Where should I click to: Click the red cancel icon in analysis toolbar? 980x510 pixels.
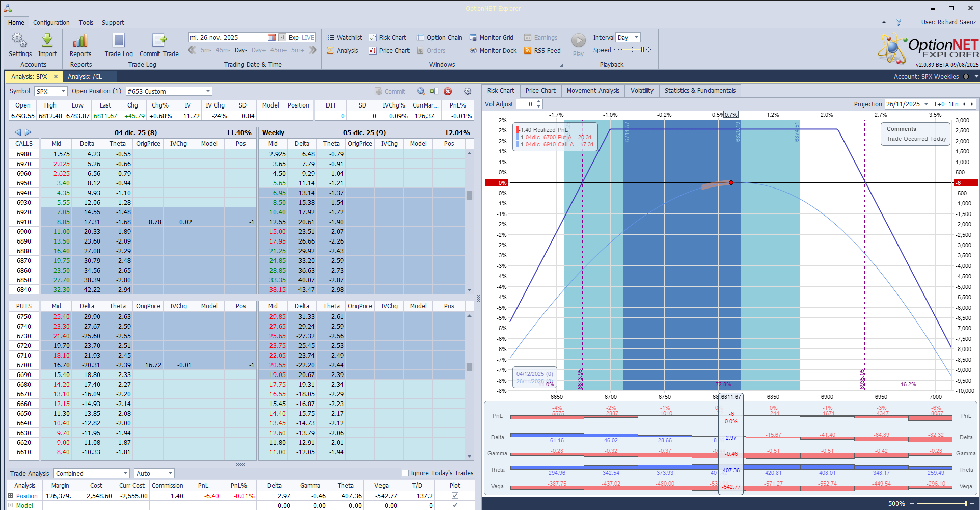[x=448, y=91]
